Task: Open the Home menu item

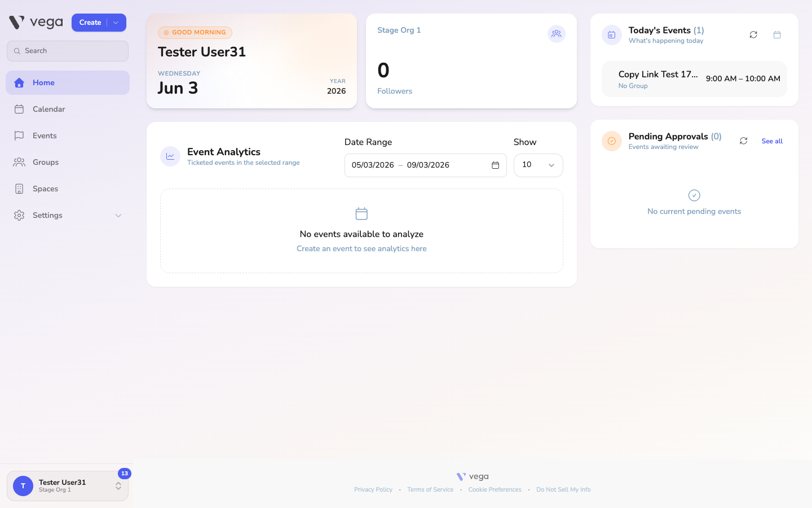Action: (x=68, y=82)
